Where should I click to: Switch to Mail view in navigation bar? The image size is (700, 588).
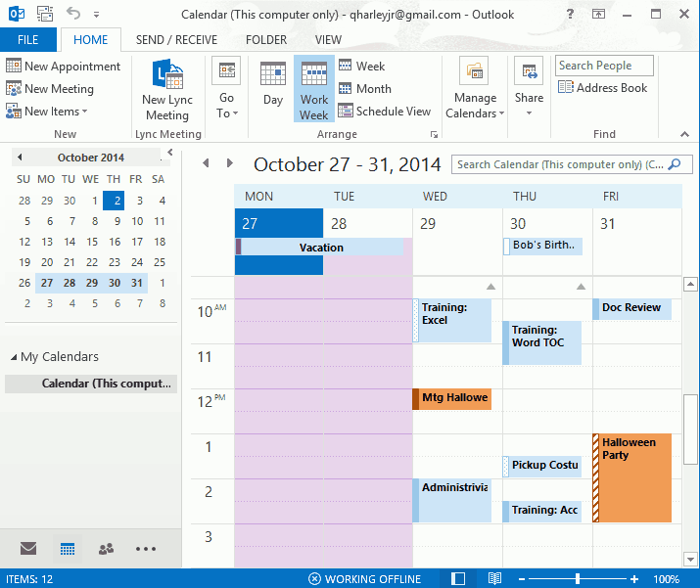point(28,549)
